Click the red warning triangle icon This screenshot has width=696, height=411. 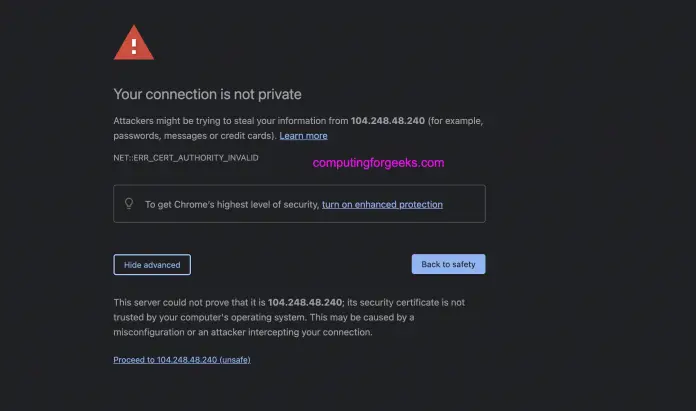click(134, 44)
